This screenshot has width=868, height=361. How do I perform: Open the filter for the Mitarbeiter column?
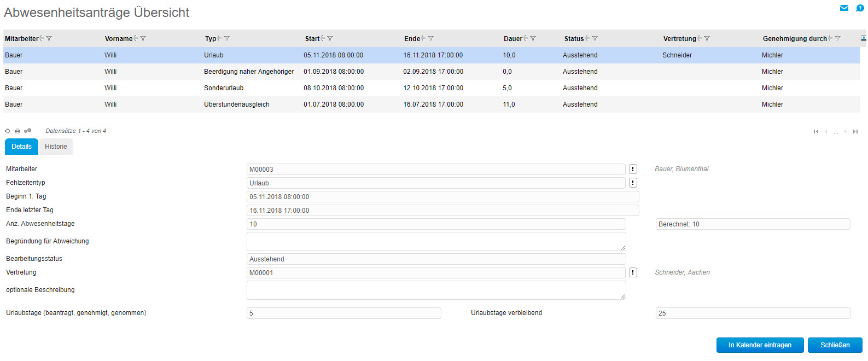[49, 39]
